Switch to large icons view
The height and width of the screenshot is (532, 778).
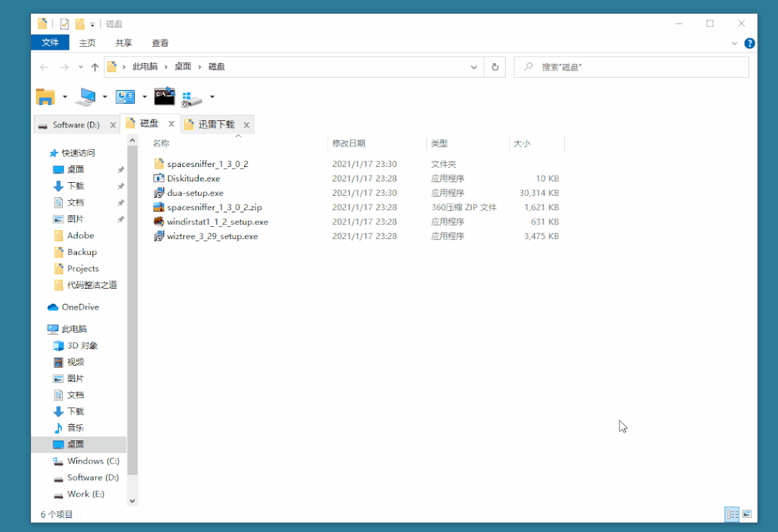[747, 514]
